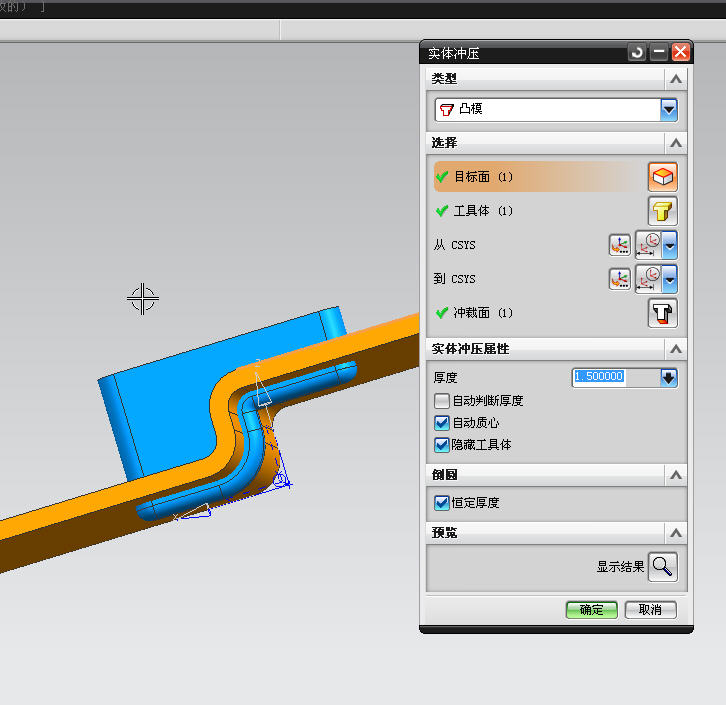Minimize the 实体冲压 dialog
The height and width of the screenshot is (705, 726).
658,52
